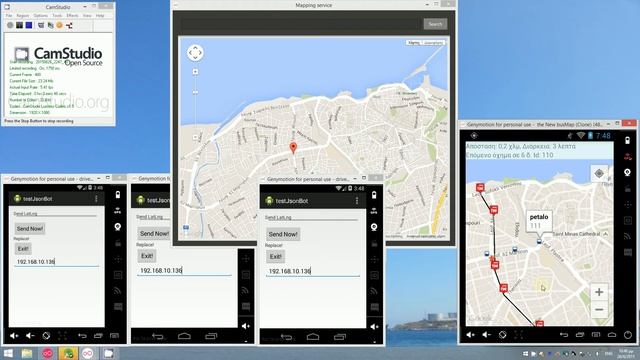The image size is (640, 360).
Task: Open battery widget in busMap Genymotion sidebar
Action: click(x=628, y=141)
